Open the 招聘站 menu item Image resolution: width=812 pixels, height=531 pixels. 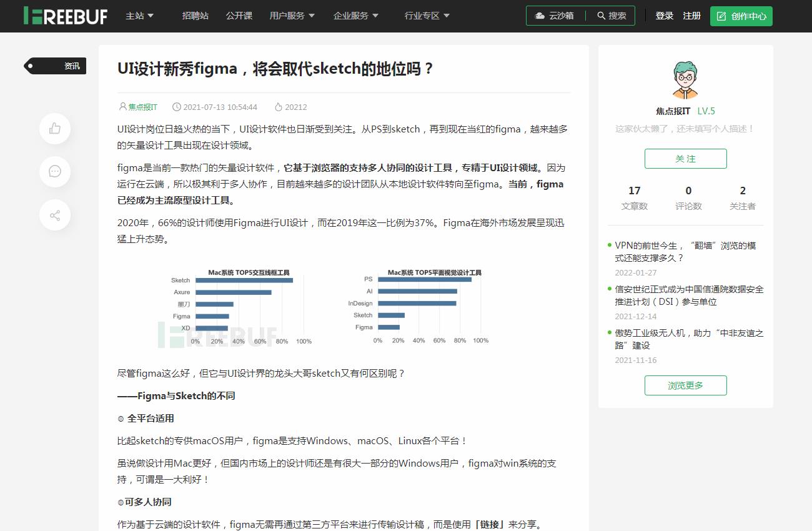coord(196,16)
